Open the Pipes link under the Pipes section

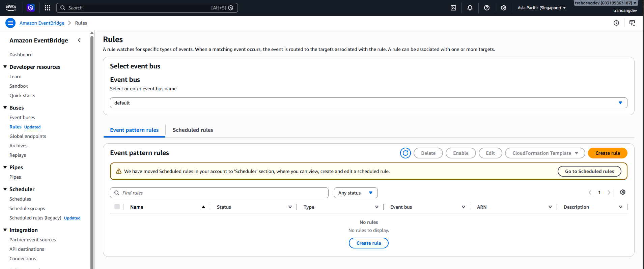(x=15, y=177)
